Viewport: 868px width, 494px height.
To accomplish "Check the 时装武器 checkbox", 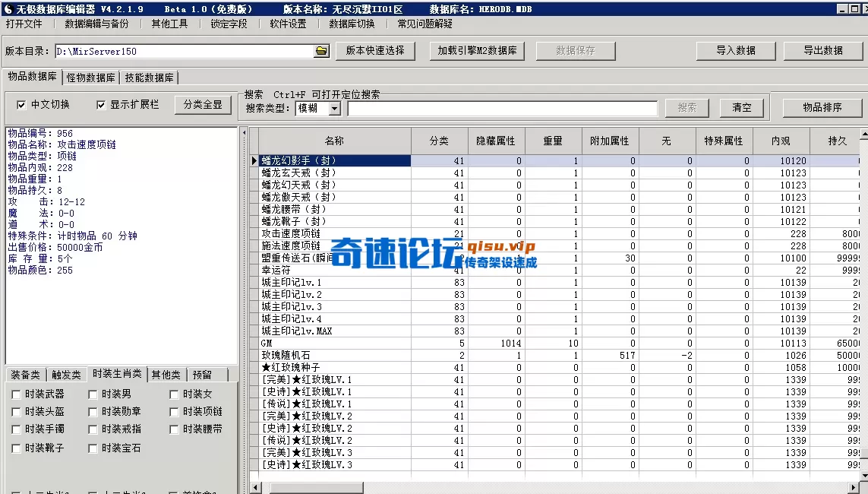I will point(16,394).
